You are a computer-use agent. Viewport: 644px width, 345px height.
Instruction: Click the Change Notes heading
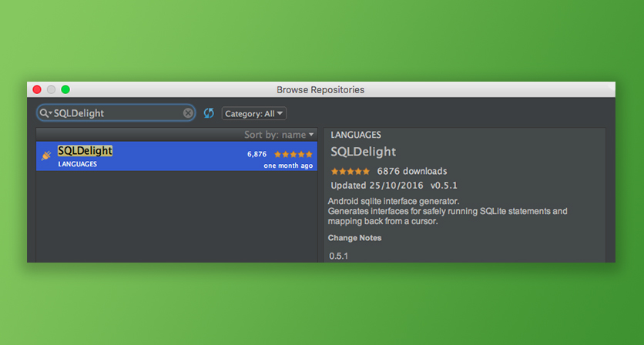(x=354, y=238)
